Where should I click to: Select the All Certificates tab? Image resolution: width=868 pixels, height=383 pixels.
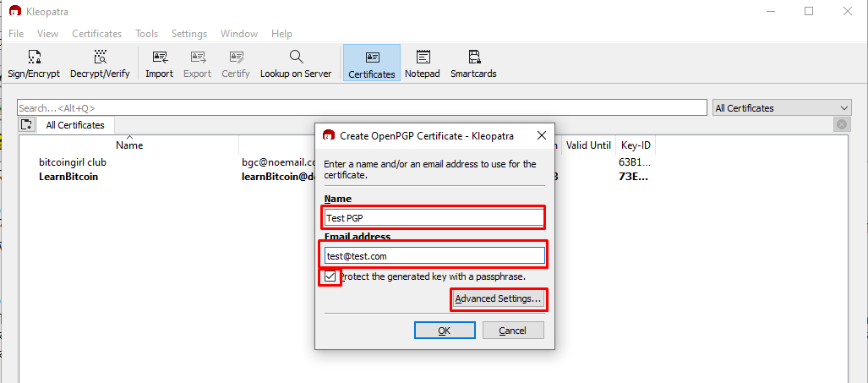tap(75, 125)
